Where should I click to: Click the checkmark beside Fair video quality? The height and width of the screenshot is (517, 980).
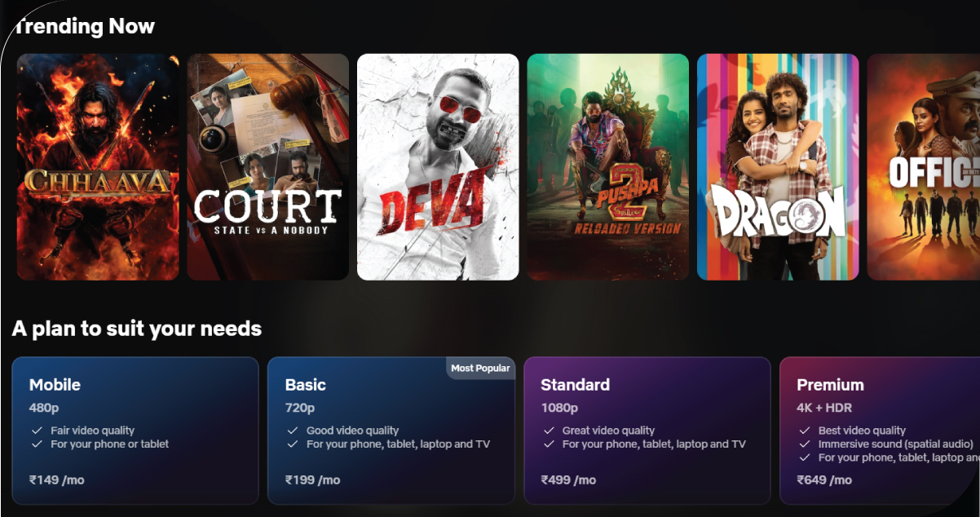tap(36, 431)
